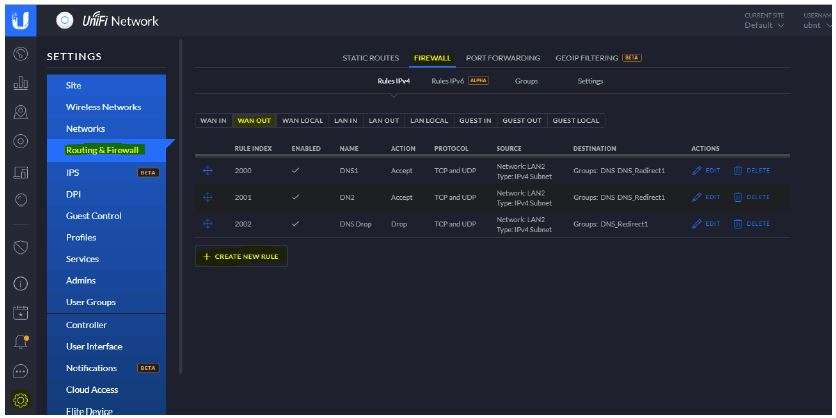
Task: Select LAN OUT rule set
Action: tap(384, 121)
